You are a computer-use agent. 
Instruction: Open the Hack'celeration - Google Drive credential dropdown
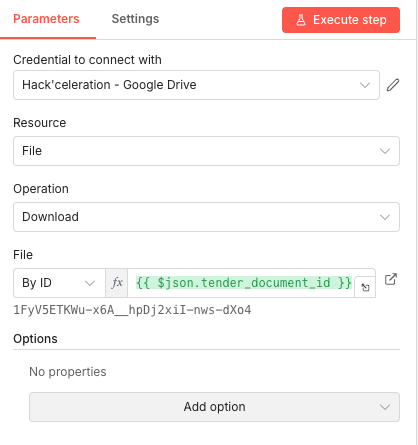tap(196, 85)
